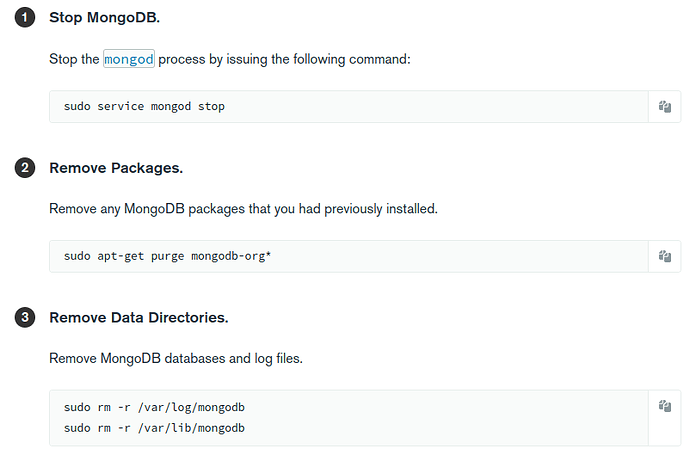This screenshot has width=690, height=461.
Task: Click the 'sudo service mongod stop' code text
Action: click(x=144, y=107)
